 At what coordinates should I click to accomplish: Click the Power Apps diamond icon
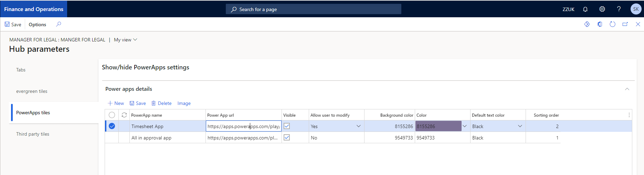pyautogui.click(x=587, y=24)
